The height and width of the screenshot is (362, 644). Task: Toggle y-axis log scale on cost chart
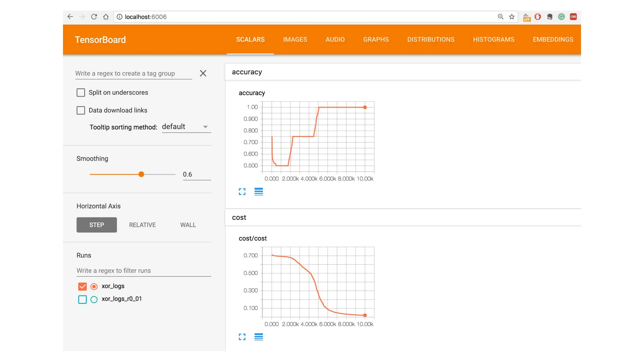pyautogui.click(x=258, y=337)
